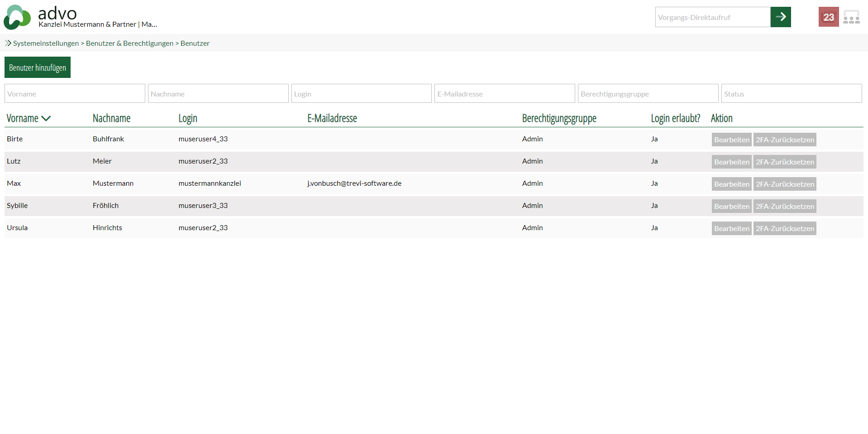Click the Vorname filter field

tap(75, 94)
